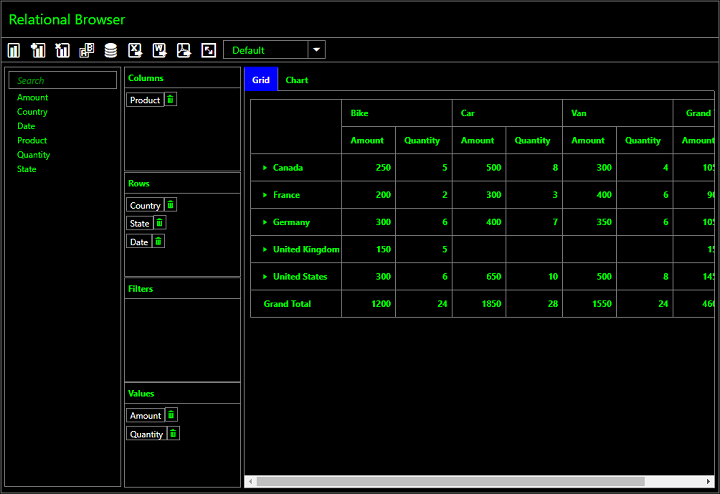The width and height of the screenshot is (720, 494).
Task: Export the grid to Word
Action: [x=159, y=50]
